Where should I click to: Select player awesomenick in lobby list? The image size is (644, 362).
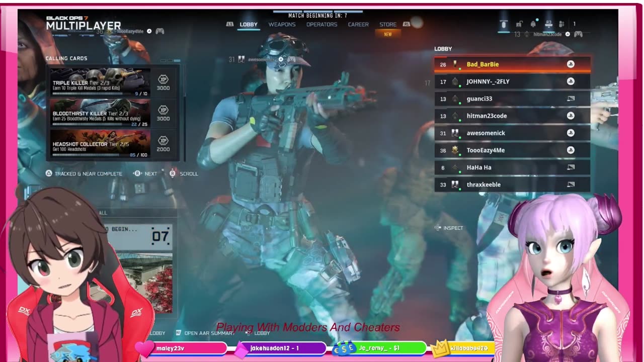(x=512, y=133)
